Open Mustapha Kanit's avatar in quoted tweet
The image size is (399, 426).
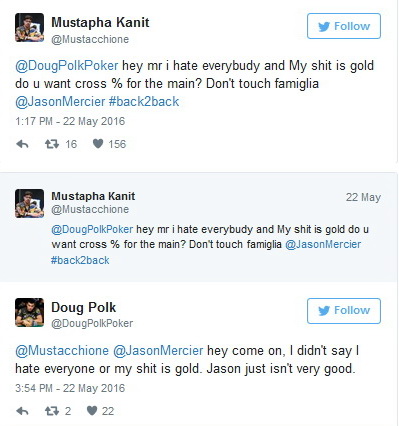(x=29, y=203)
